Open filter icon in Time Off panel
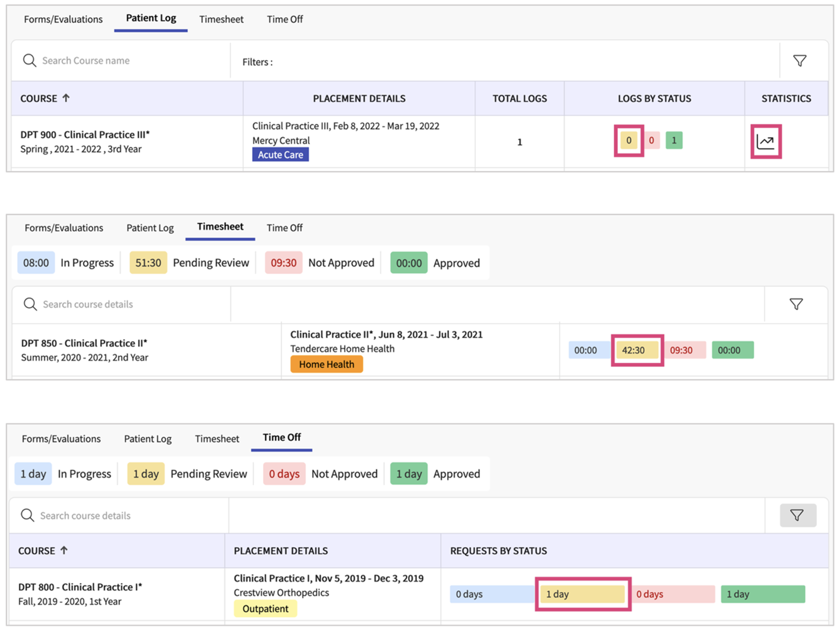The height and width of the screenshot is (630, 840). pos(797,515)
